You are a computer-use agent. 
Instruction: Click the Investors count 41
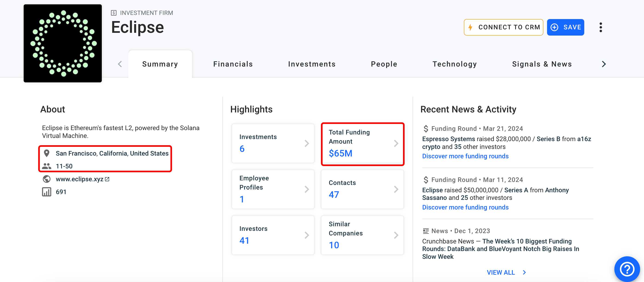tap(244, 240)
